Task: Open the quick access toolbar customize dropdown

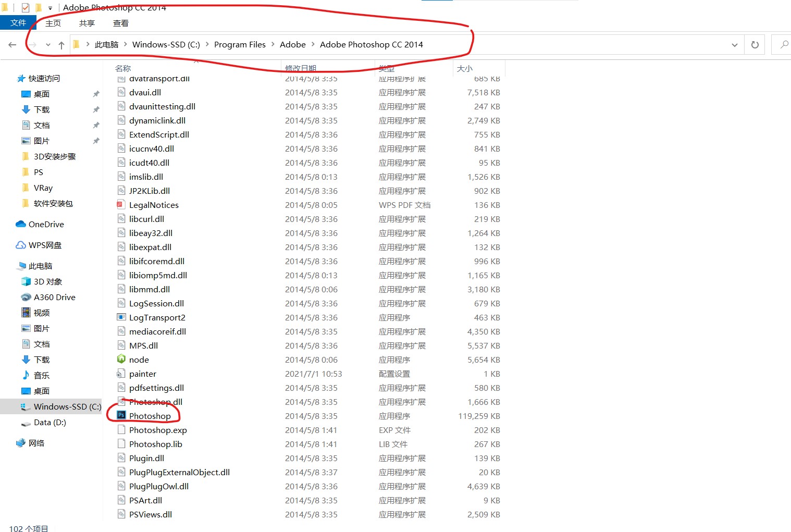Action: pos(51,8)
